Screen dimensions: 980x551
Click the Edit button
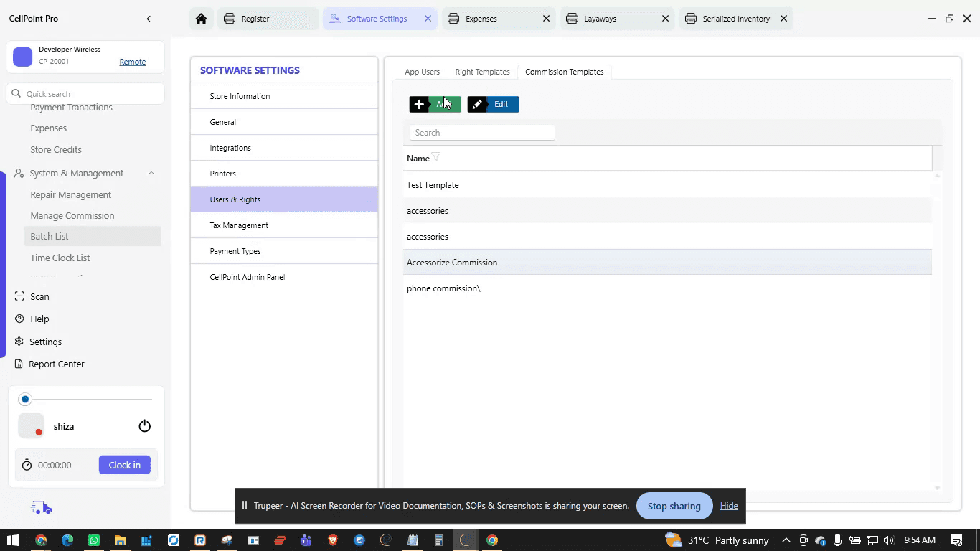point(494,104)
